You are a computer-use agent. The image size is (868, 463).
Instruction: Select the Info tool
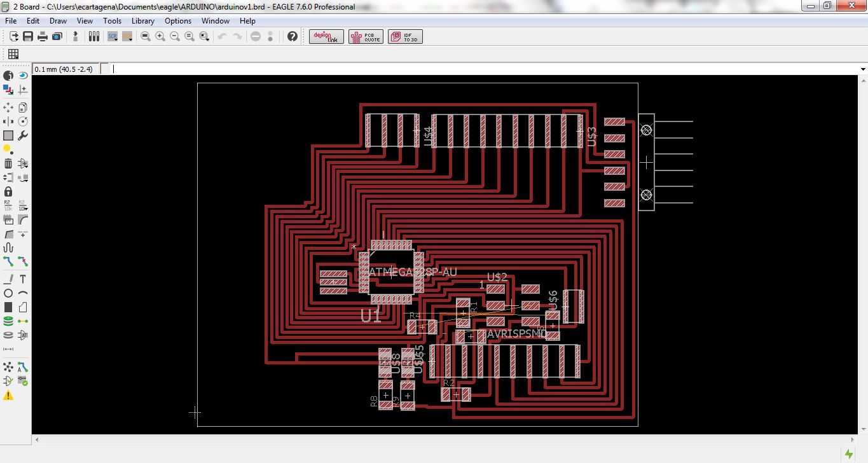[8, 76]
